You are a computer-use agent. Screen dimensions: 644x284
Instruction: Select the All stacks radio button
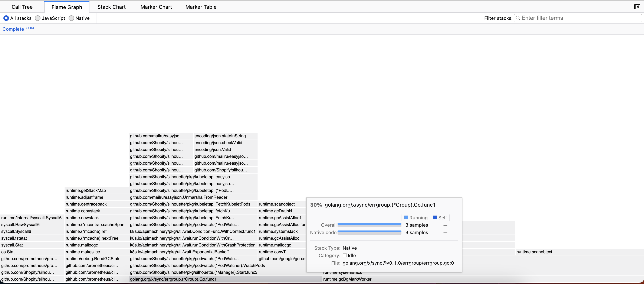click(6, 18)
